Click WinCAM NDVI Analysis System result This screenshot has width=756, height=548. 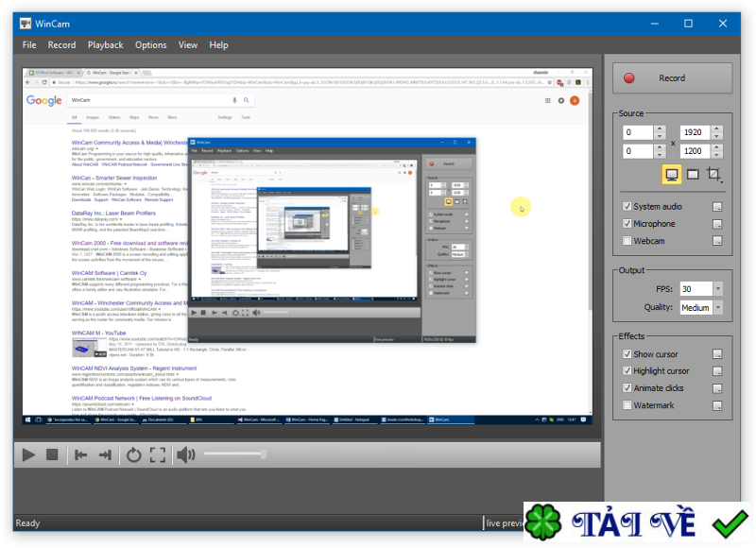point(134,368)
